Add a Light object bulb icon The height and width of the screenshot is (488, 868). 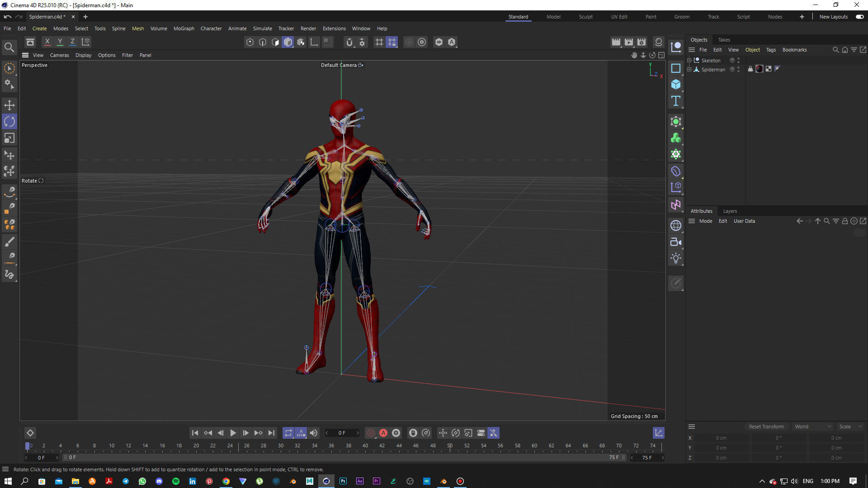click(x=676, y=258)
